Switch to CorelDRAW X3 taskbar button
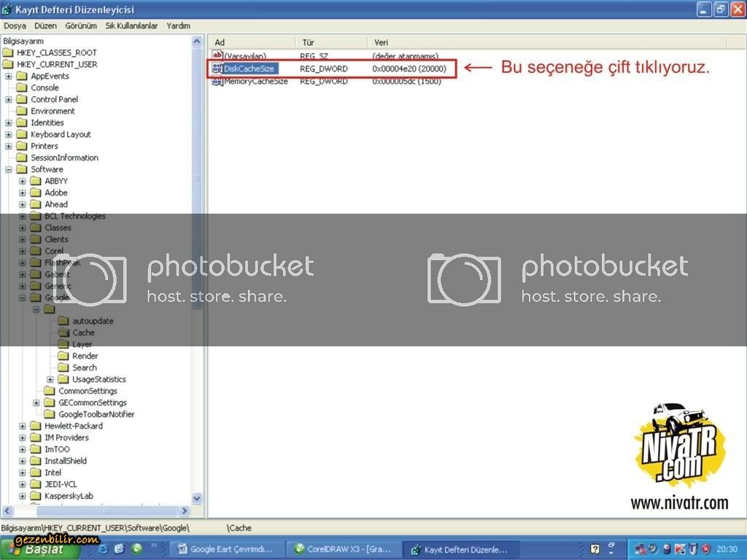747x560 pixels. pos(343,549)
